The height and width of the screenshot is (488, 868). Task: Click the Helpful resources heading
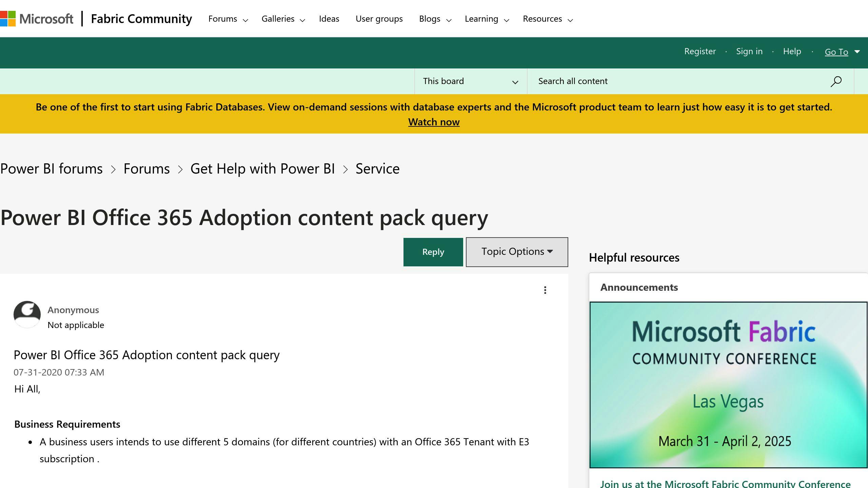634,258
